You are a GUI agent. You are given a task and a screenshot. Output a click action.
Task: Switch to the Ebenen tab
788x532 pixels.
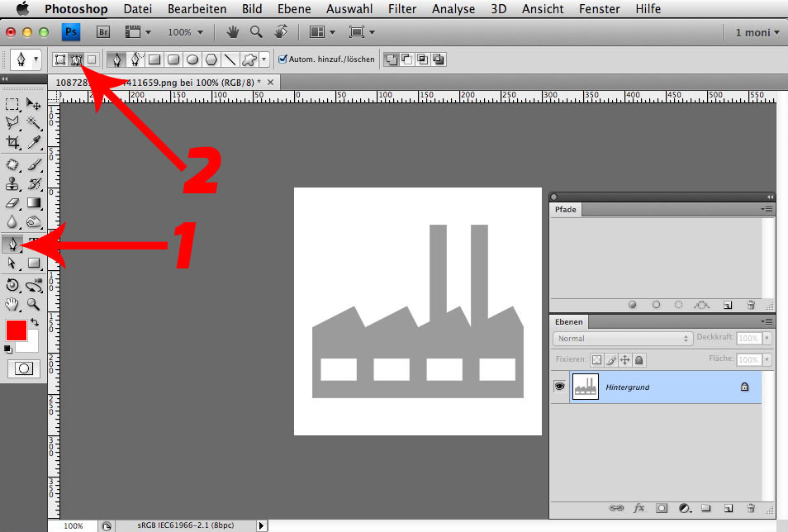click(569, 322)
